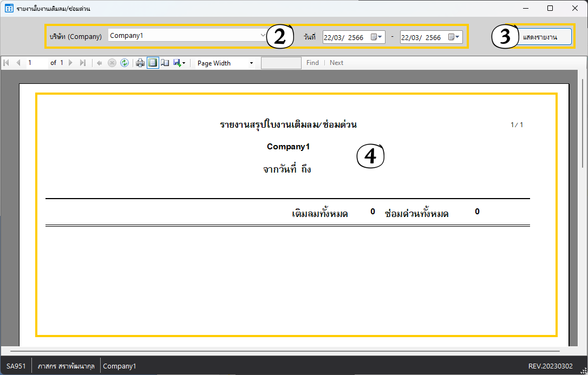Screen dimensions: 588x375
Task: Go to the next report page
Action: 70,63
